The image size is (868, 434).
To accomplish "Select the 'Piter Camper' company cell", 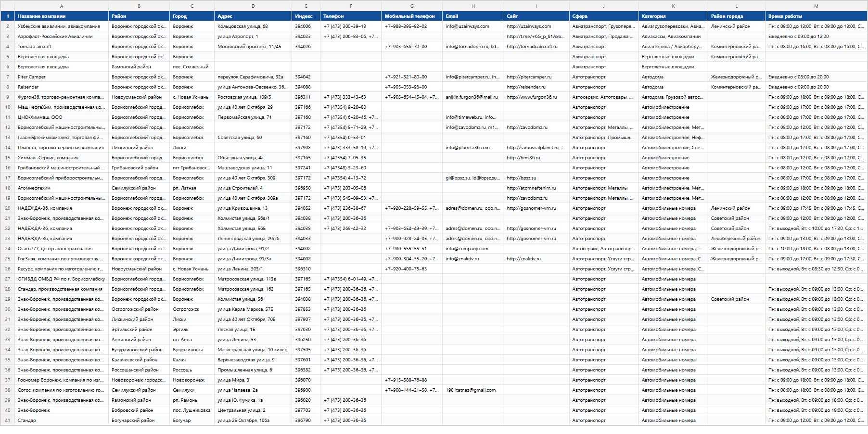I will (62, 77).
